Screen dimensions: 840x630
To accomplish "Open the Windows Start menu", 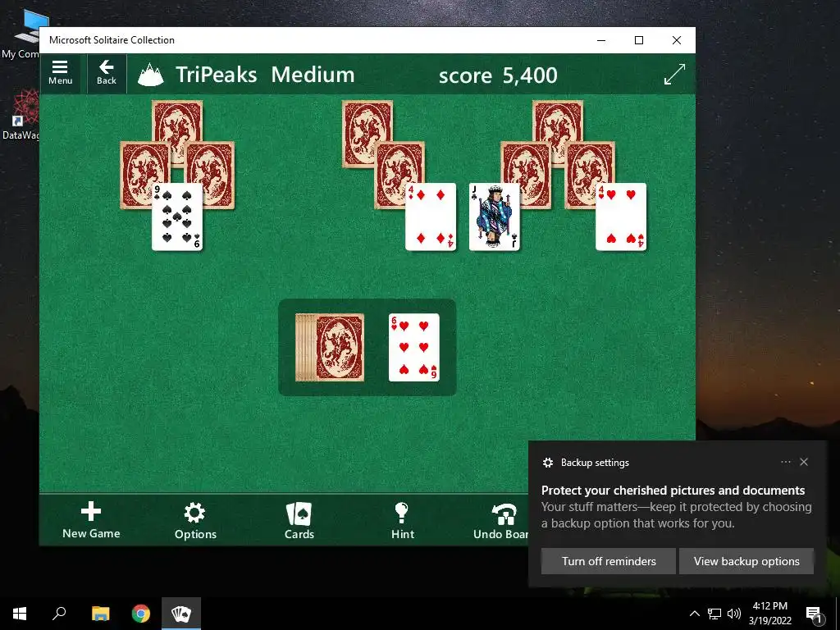I will point(20,614).
